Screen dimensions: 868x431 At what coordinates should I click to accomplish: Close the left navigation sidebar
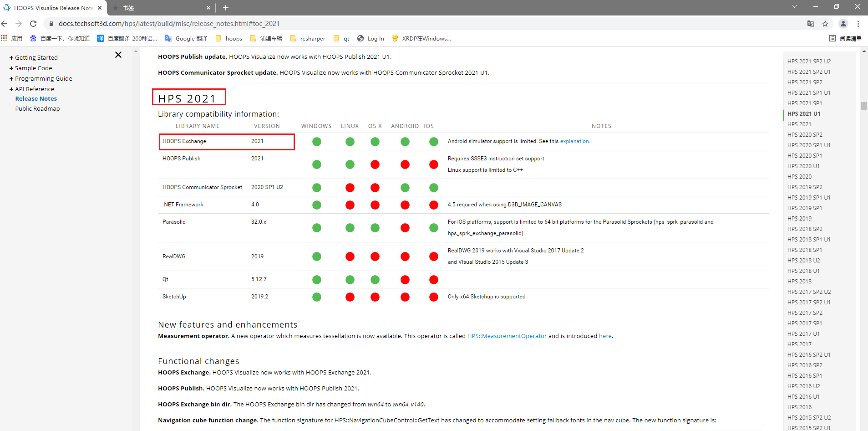[x=118, y=55]
